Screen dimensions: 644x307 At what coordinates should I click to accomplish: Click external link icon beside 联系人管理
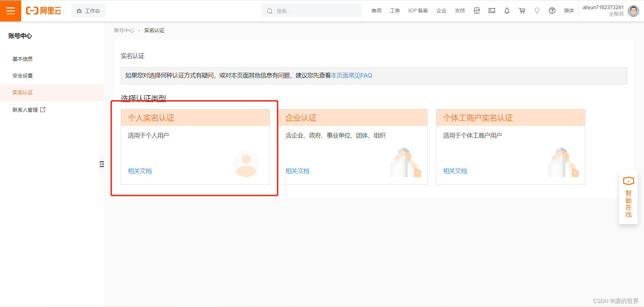click(43, 110)
